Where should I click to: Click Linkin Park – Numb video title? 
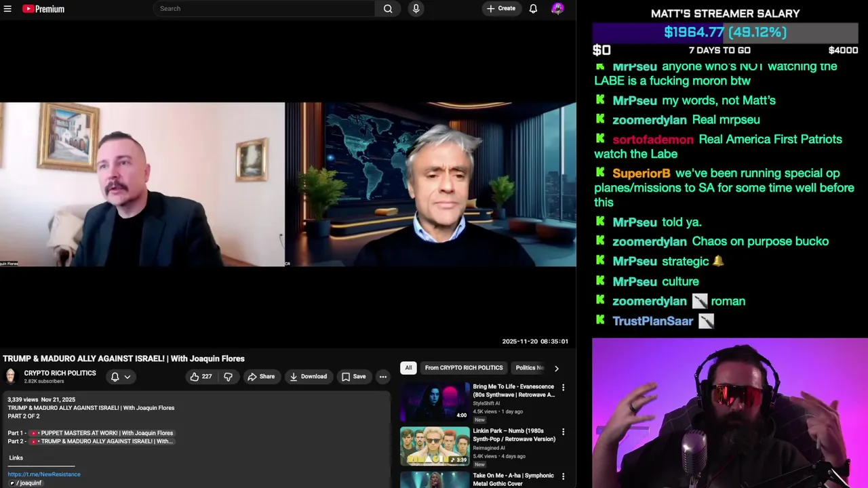click(x=514, y=435)
